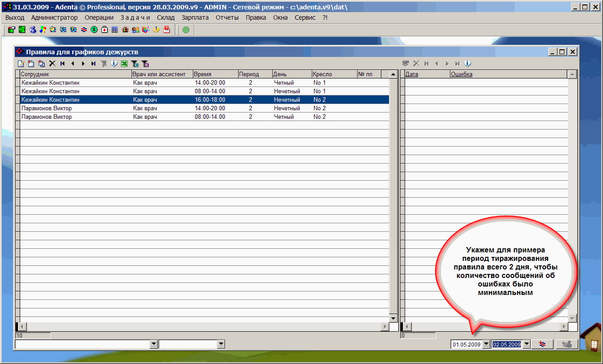Click the Ошибка column header
This screenshot has height=364, width=603.
[x=461, y=74]
